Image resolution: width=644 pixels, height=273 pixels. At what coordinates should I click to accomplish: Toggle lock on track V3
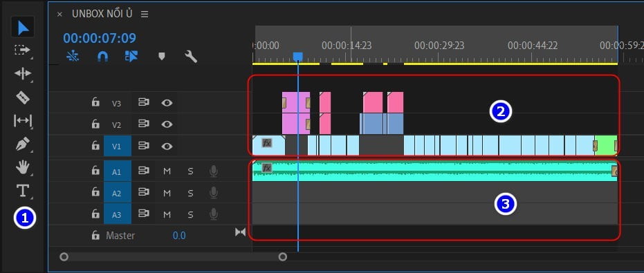coord(95,102)
